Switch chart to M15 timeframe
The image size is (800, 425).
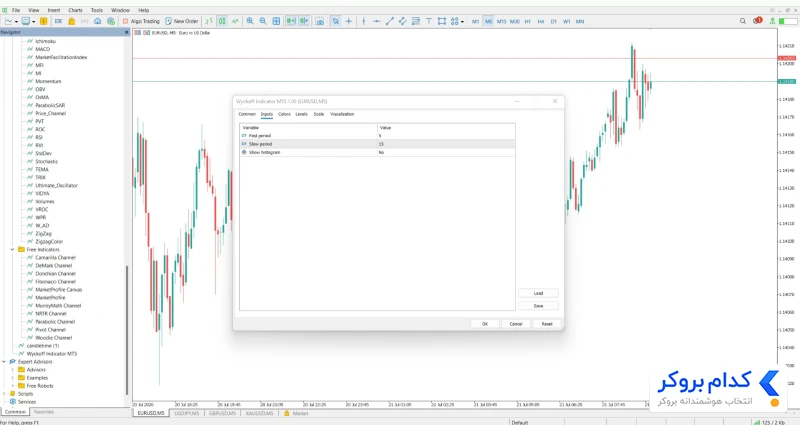click(x=502, y=21)
